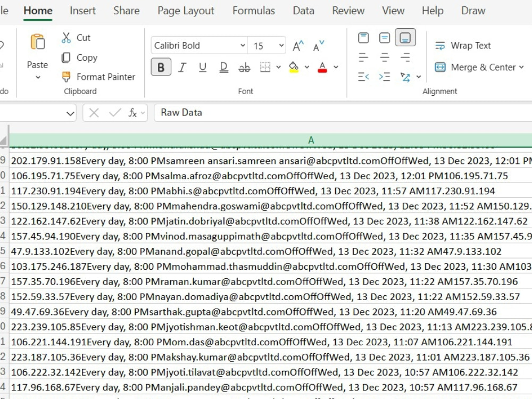Viewport: 532px width, 399px height.
Task: Select the anand.gopal row cell
Action: point(270,252)
